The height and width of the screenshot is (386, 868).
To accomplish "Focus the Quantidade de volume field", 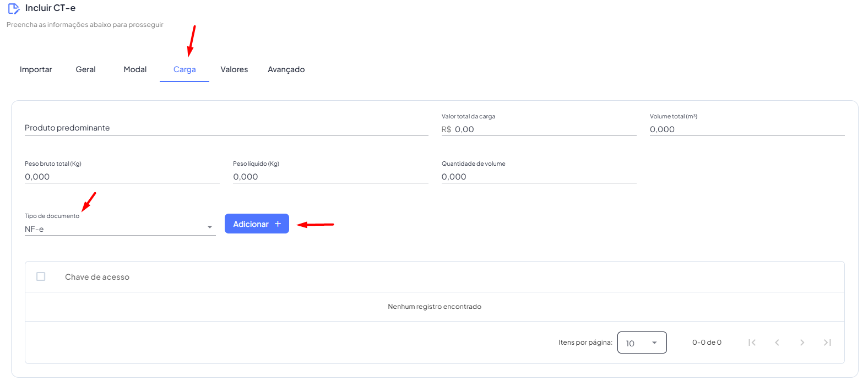I will click(x=538, y=177).
